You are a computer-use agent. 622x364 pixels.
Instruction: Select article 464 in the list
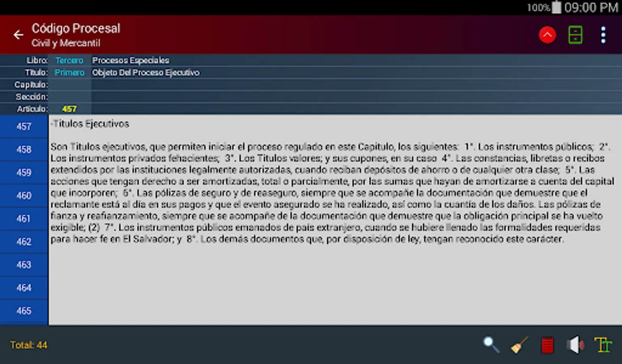tap(24, 288)
